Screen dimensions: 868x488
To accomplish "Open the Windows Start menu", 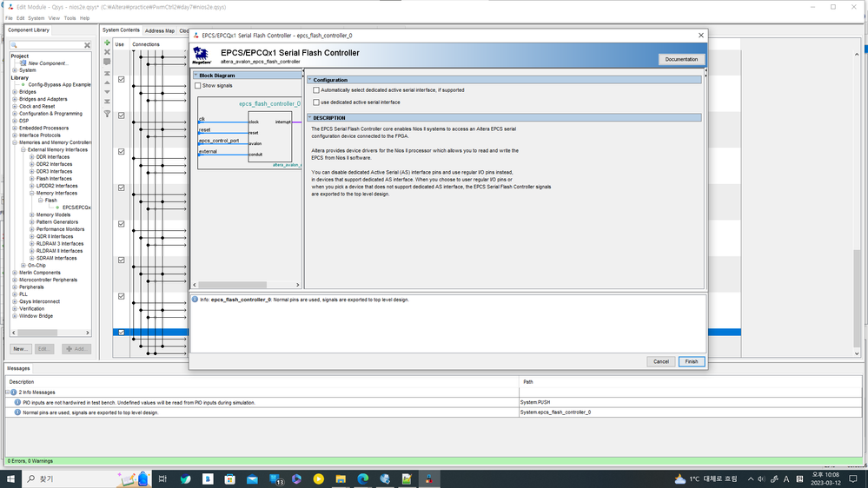I will [10, 478].
